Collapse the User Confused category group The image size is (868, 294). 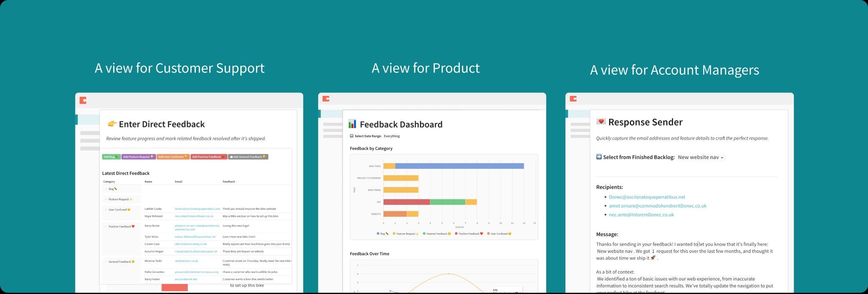click(x=106, y=210)
